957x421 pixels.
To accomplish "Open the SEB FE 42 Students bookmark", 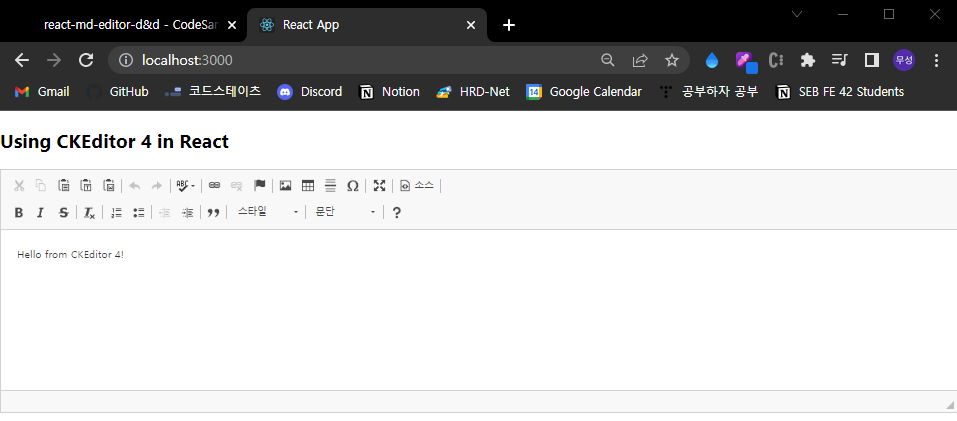I will [840, 92].
